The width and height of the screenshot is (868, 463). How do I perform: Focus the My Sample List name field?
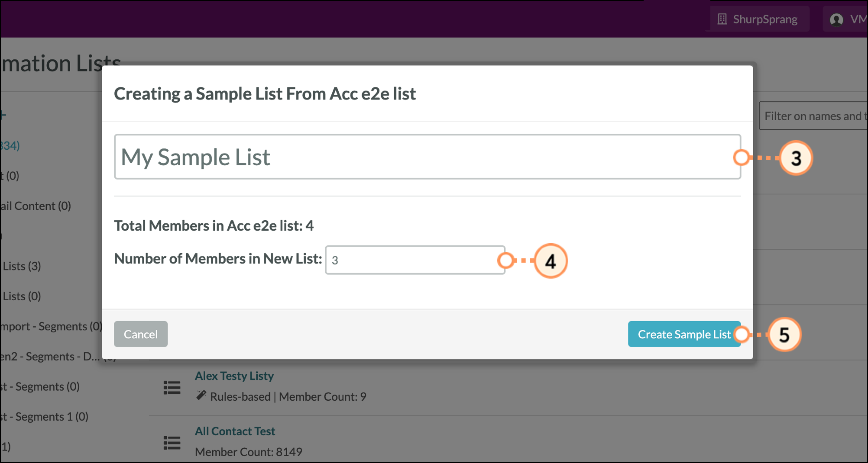[427, 157]
